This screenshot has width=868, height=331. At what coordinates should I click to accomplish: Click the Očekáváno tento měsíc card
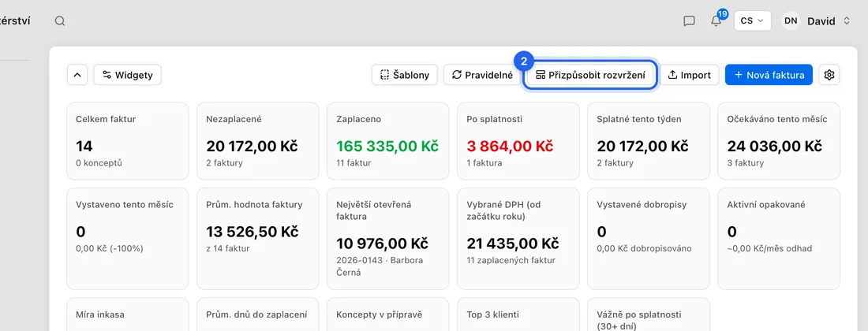(x=779, y=141)
